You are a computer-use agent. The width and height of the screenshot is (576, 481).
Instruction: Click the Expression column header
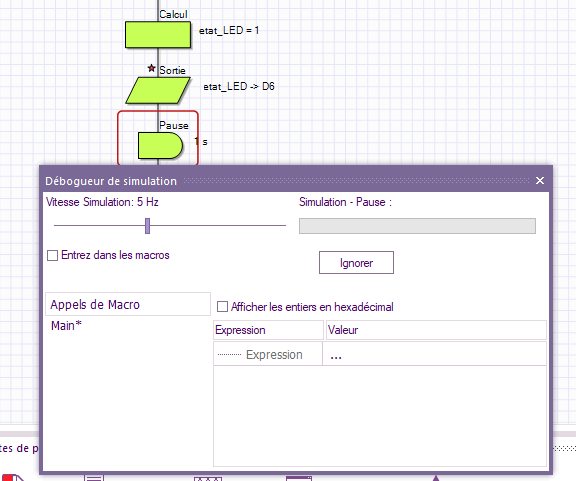click(268, 330)
